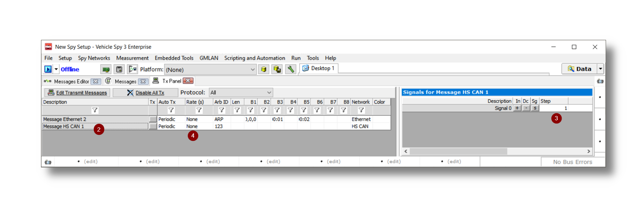The width and height of the screenshot is (644, 197).
Task: Click the Signal 0 Step value field
Action: pos(565,108)
